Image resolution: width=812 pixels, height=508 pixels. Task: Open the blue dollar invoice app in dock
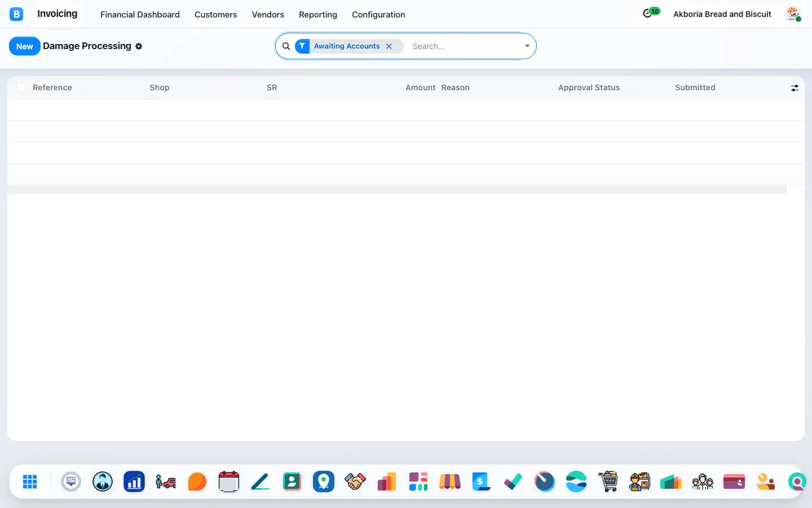pyautogui.click(x=482, y=481)
